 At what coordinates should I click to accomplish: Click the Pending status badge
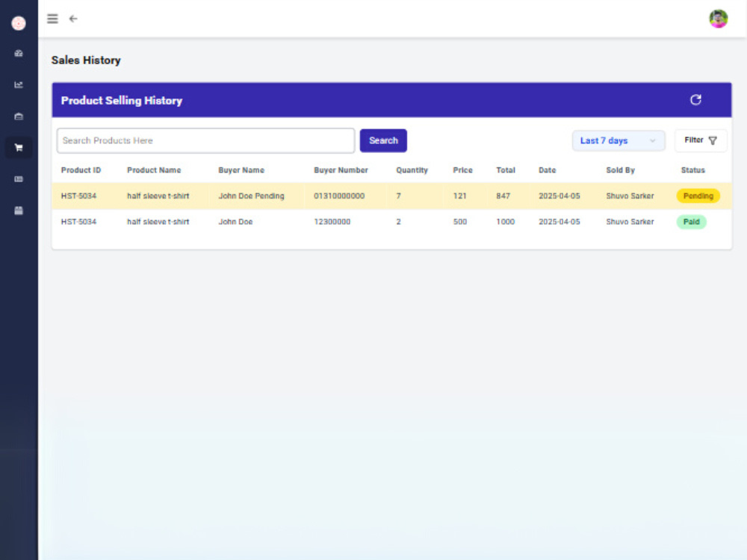click(698, 196)
